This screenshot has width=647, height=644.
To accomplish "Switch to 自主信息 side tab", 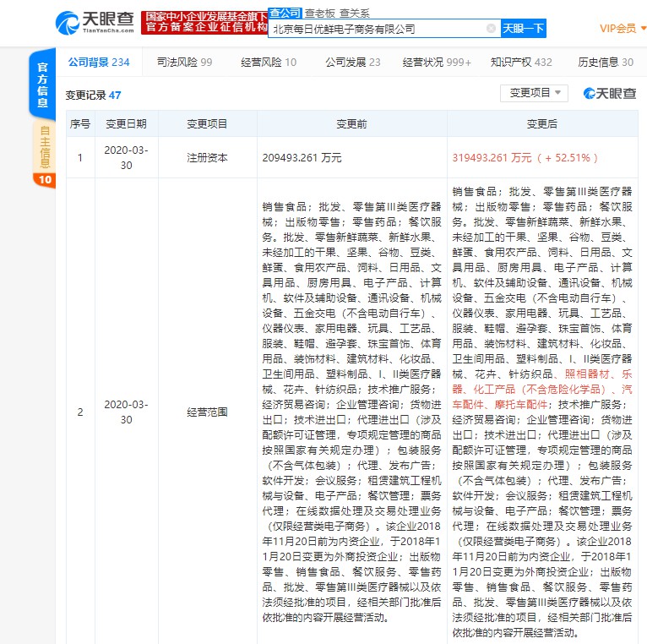I will click(x=44, y=147).
